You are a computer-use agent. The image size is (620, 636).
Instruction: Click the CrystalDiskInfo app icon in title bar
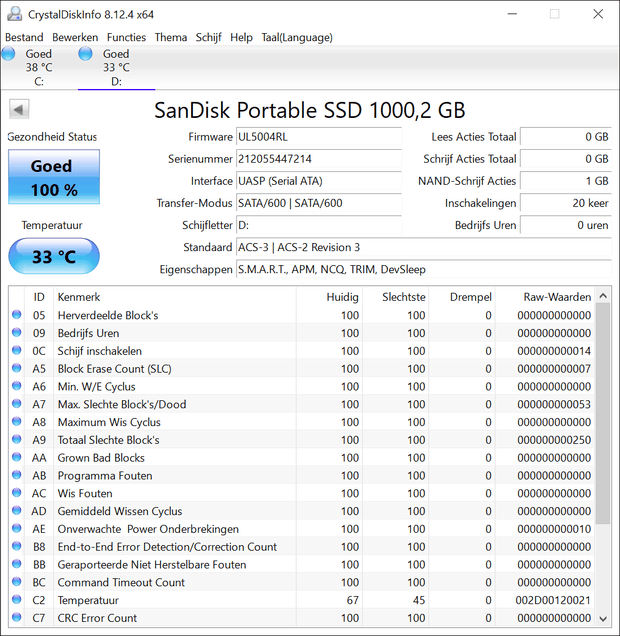[x=15, y=14]
